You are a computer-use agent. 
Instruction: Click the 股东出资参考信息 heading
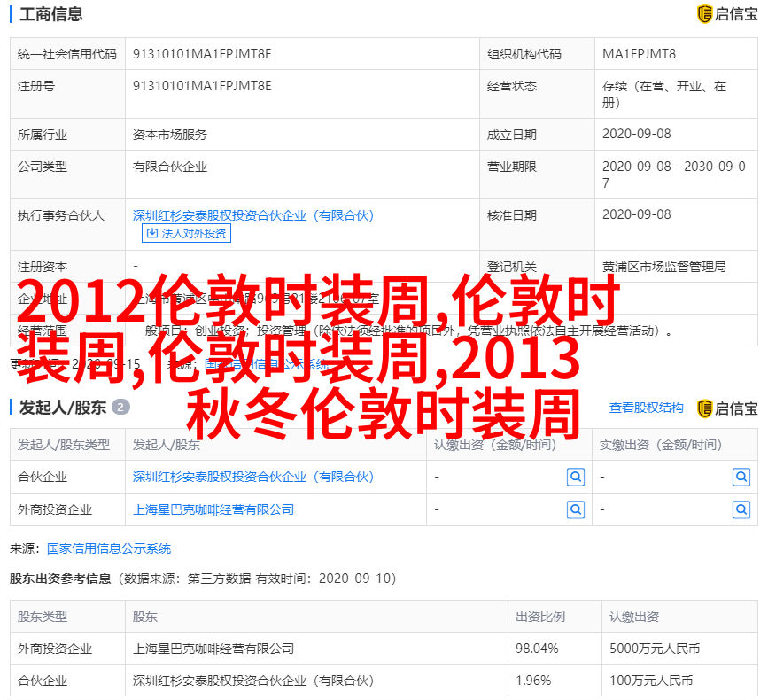point(60,579)
